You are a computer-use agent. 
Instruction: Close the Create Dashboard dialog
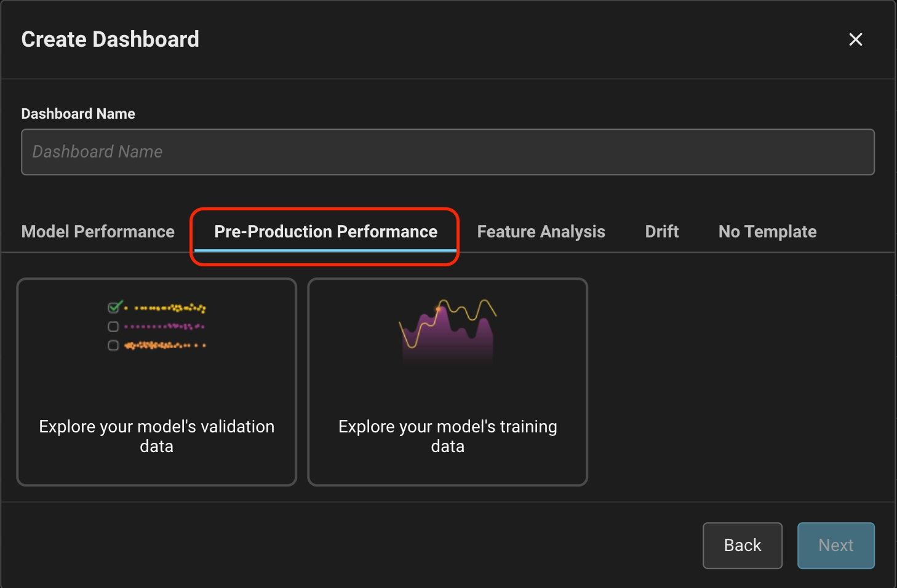pyautogui.click(x=855, y=39)
